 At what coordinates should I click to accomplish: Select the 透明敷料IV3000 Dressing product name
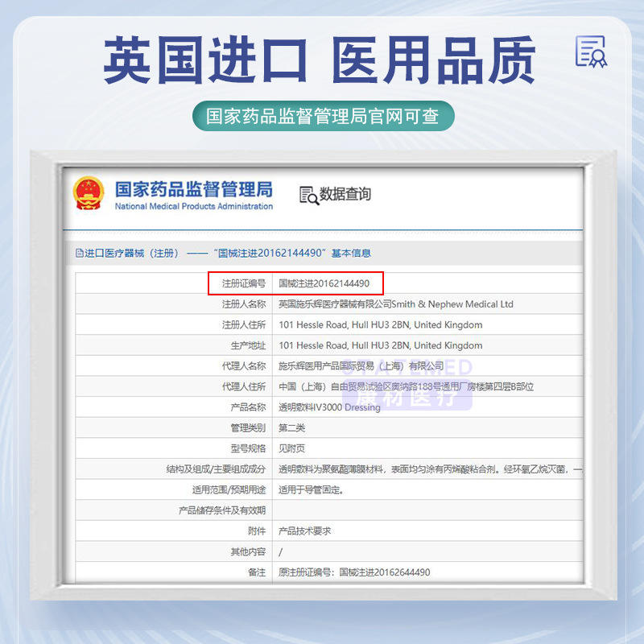coord(329,407)
